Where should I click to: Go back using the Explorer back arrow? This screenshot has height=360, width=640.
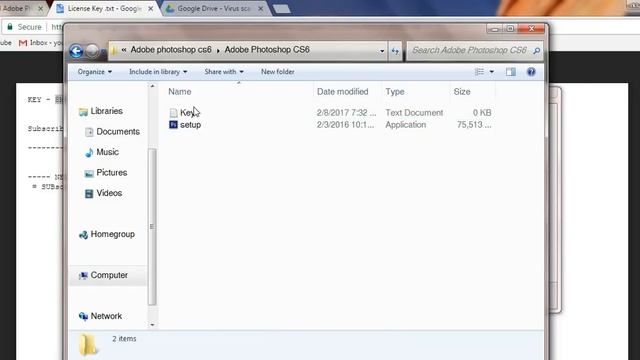(76, 51)
